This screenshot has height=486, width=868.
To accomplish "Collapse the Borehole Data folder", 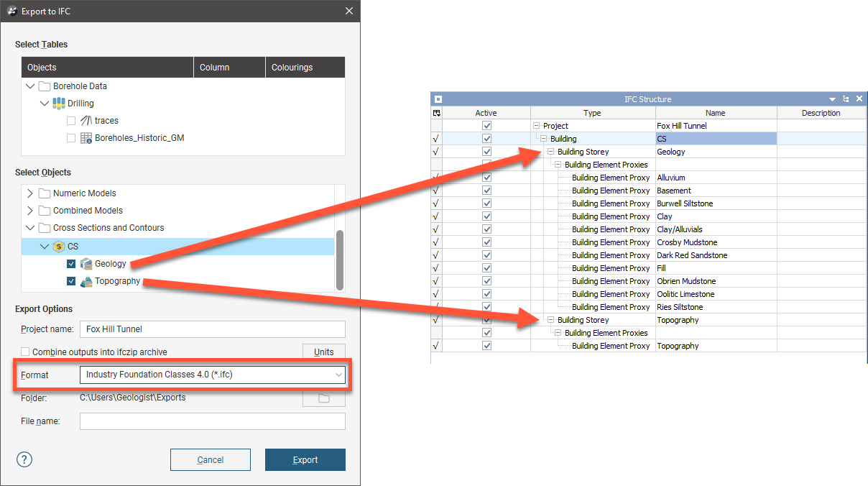I will pyautogui.click(x=30, y=86).
